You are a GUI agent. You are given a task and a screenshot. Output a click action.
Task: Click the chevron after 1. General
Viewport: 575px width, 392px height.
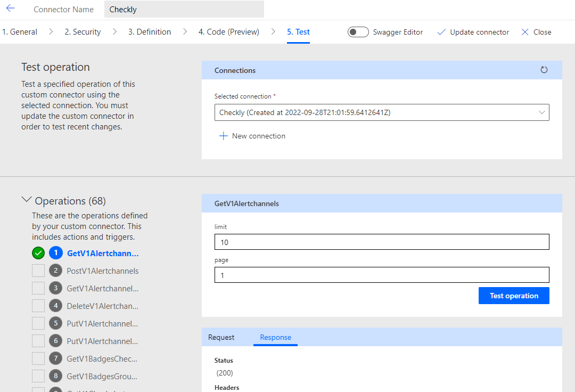coord(51,32)
